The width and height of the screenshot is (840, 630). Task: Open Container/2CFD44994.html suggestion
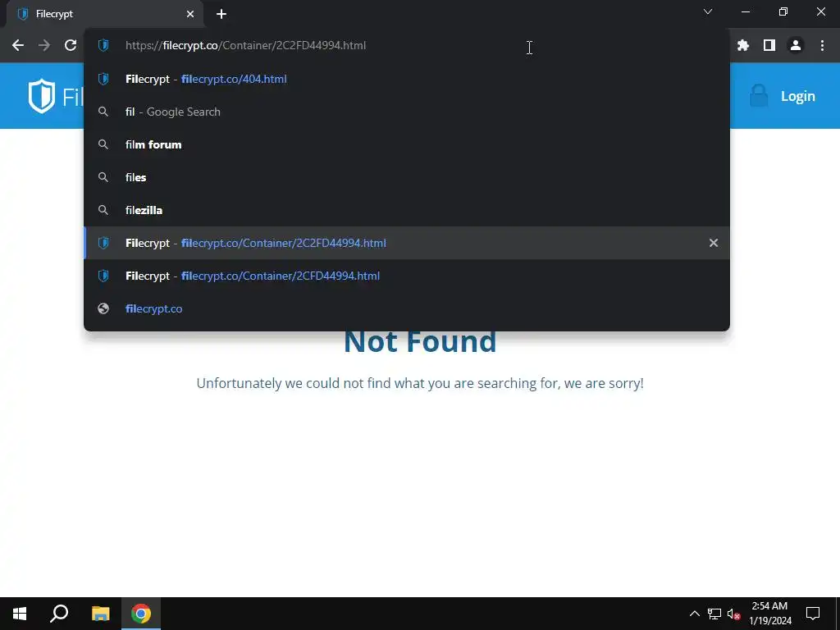(407, 276)
